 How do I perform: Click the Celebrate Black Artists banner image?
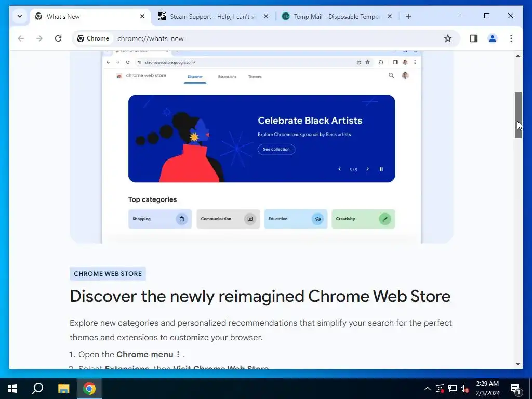(262, 138)
